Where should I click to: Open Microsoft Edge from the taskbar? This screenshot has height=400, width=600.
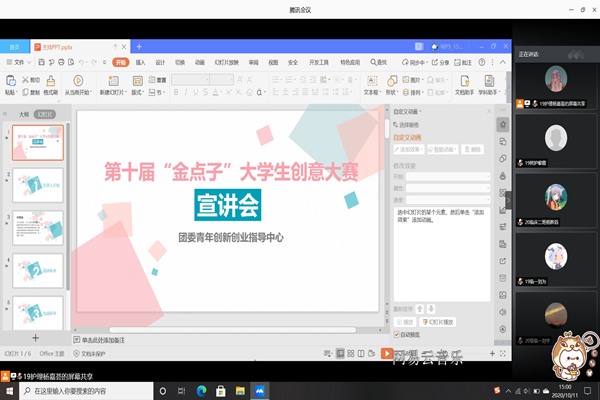point(200,391)
